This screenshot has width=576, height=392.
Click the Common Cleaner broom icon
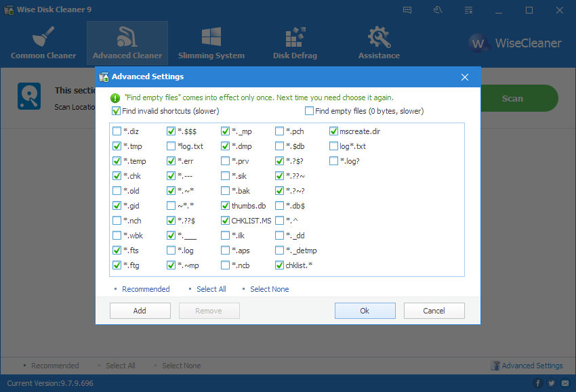click(x=43, y=37)
